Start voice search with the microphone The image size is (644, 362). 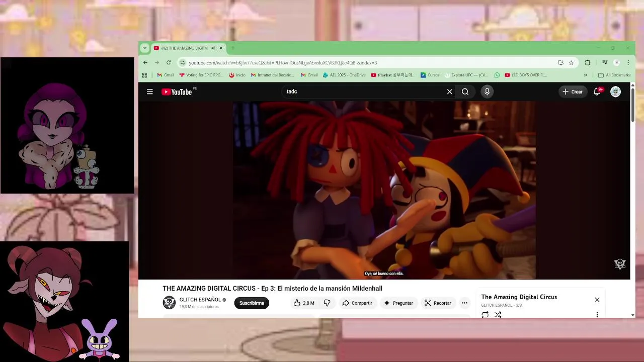487,92
